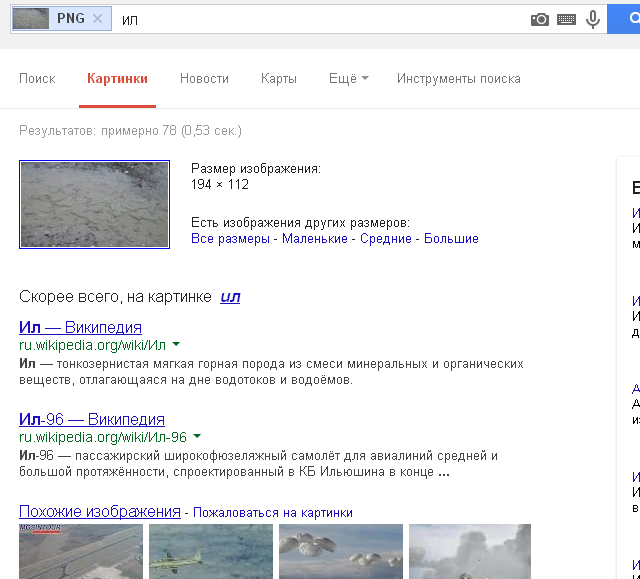This screenshot has height=579, width=640.
Task: Switch to the Новости tab
Action: click(x=204, y=79)
